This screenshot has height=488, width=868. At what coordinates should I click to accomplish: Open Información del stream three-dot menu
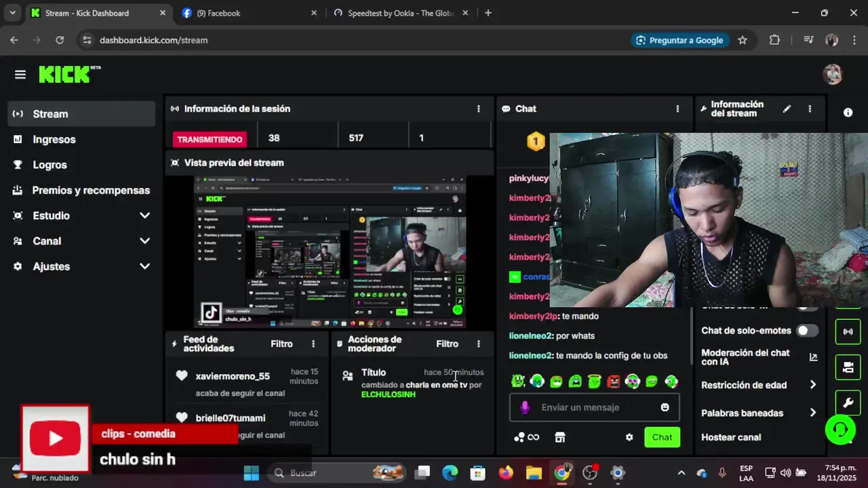(x=809, y=108)
